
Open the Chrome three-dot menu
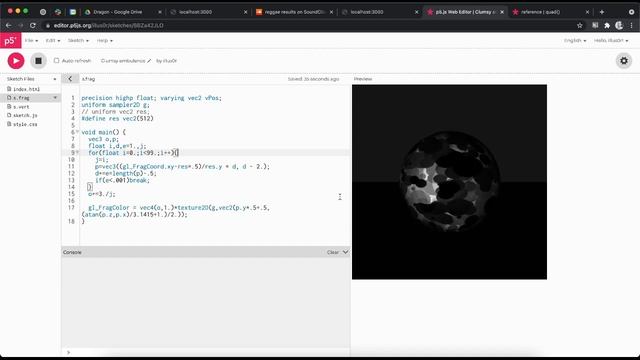point(631,25)
